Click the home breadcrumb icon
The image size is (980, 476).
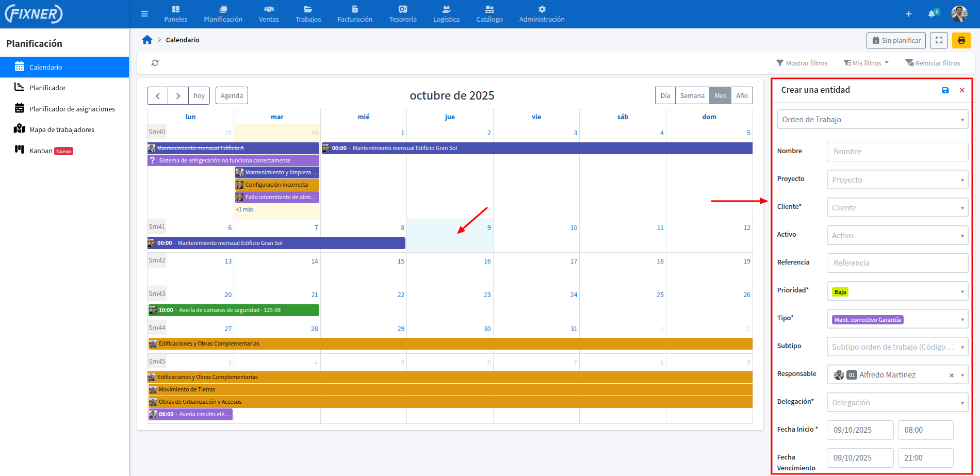[x=147, y=40]
